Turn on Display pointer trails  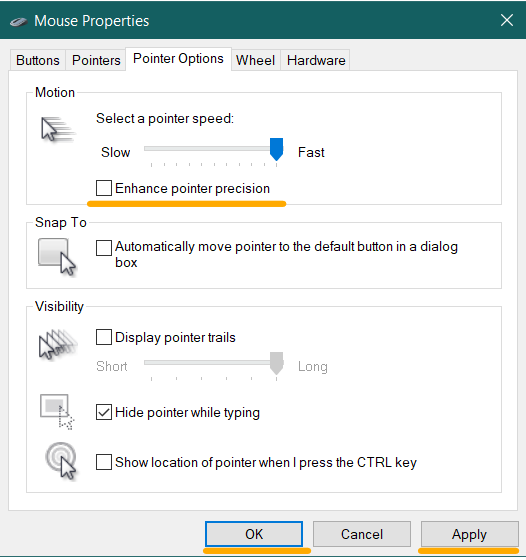[x=104, y=337]
